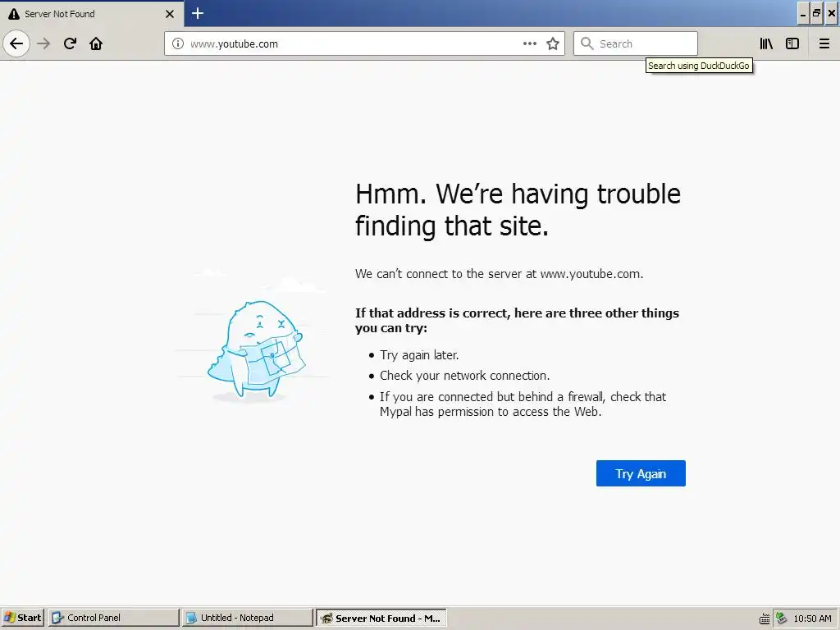
Task: Click 'We can't connect to the server' text
Action: pos(500,274)
